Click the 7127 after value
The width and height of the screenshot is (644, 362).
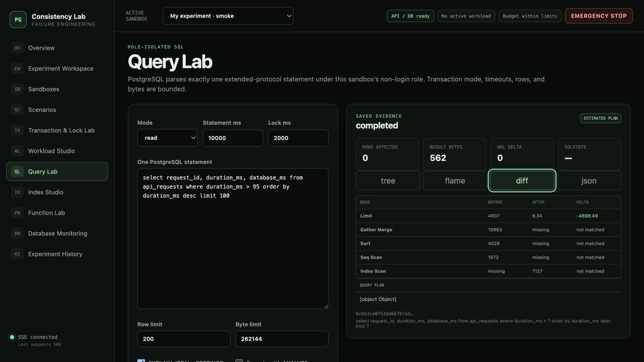tap(537, 271)
